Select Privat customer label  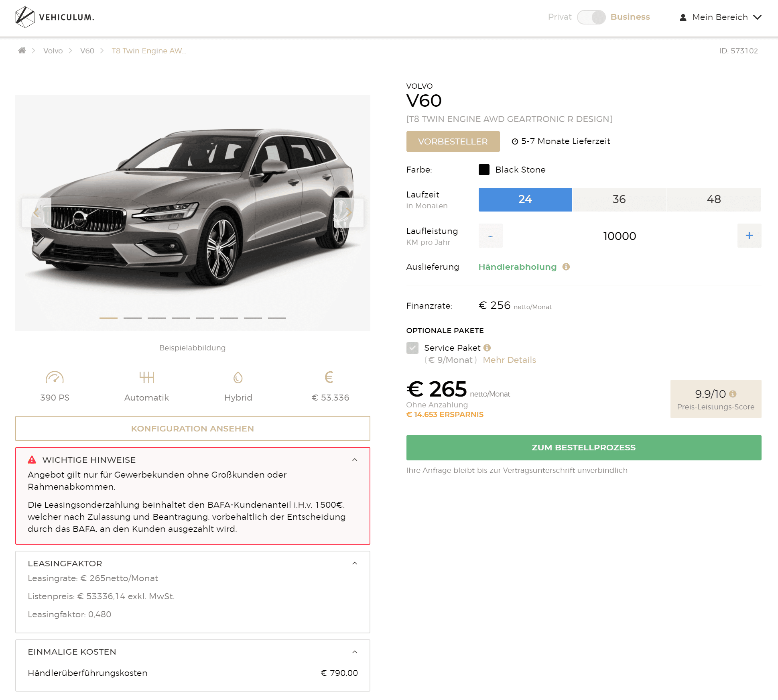click(560, 17)
